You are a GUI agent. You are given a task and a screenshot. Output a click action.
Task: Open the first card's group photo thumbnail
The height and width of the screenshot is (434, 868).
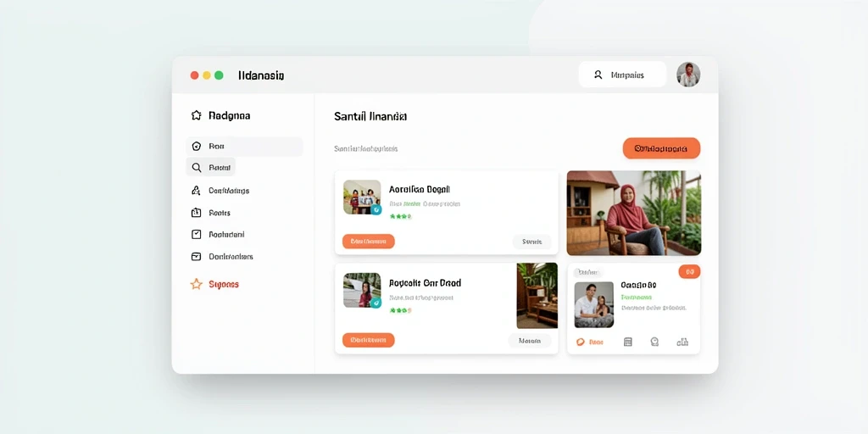[x=362, y=197]
